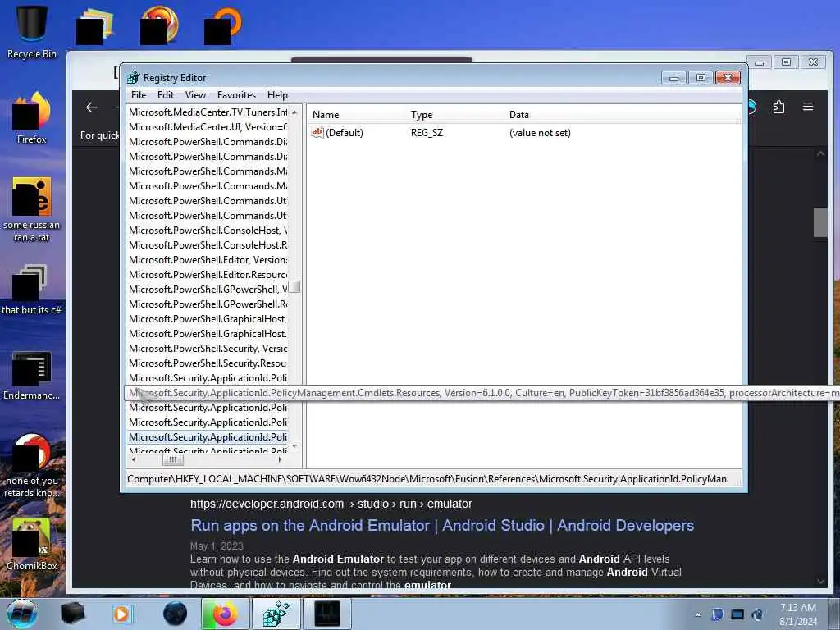Viewport: 840px width, 630px height.
Task: Click the tree pane scroll up arrow
Action: pyautogui.click(x=294, y=112)
